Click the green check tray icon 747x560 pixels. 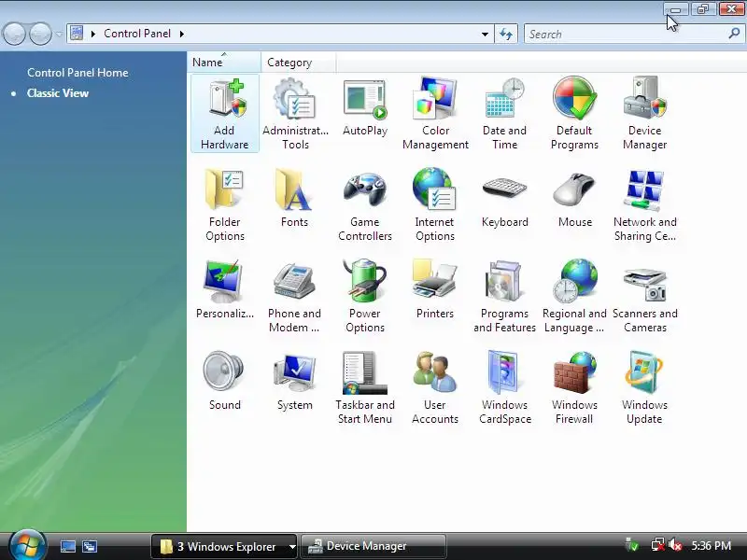[x=632, y=545]
